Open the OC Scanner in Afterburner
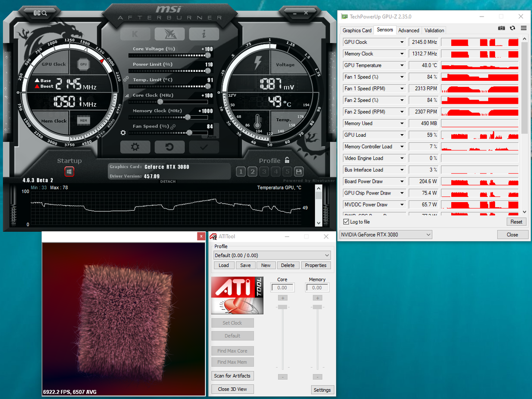The width and height of the screenshot is (532, 399). pos(40,13)
